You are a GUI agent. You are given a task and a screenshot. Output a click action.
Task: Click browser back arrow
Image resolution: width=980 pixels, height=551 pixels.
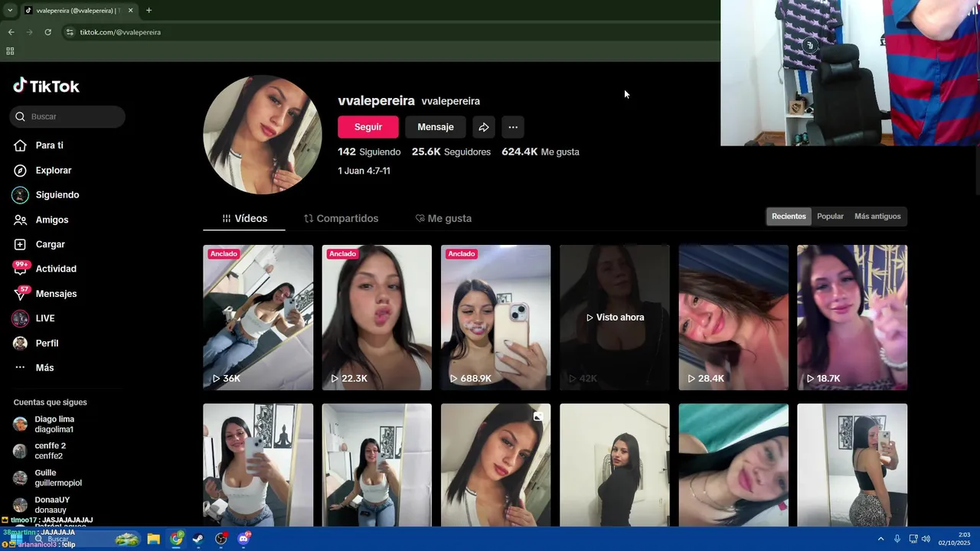click(11, 32)
